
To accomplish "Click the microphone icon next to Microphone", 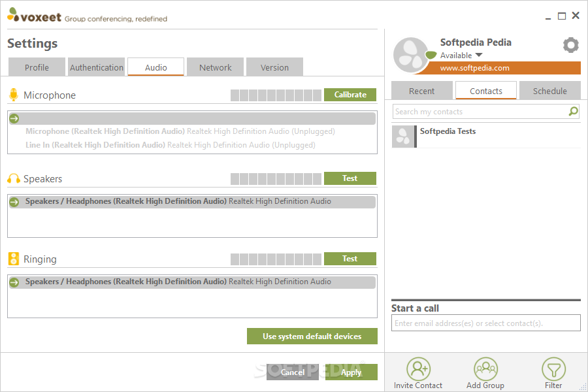I will [x=14, y=95].
